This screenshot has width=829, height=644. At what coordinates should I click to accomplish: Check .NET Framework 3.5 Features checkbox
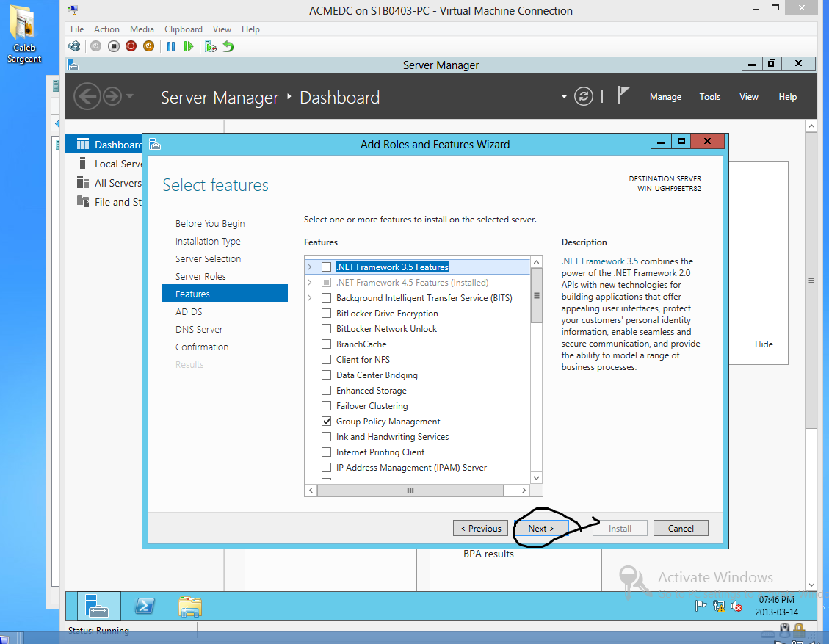(x=326, y=267)
